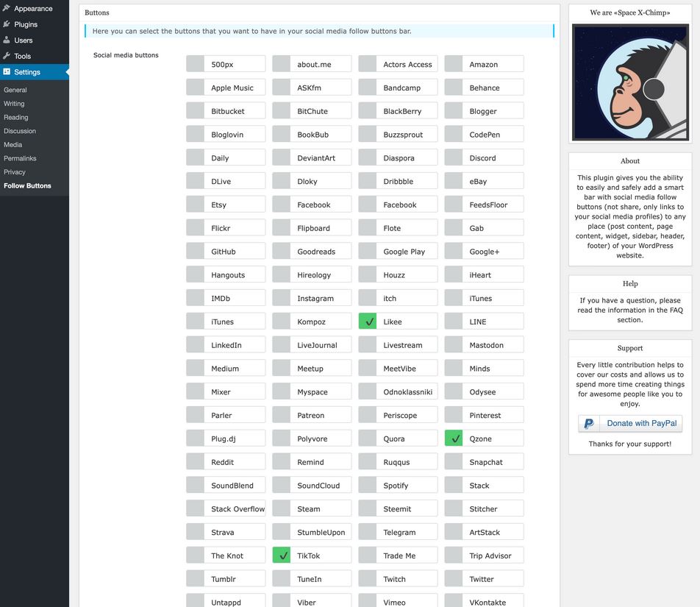Select the Actors Access label text
700x607 pixels.
407,64
